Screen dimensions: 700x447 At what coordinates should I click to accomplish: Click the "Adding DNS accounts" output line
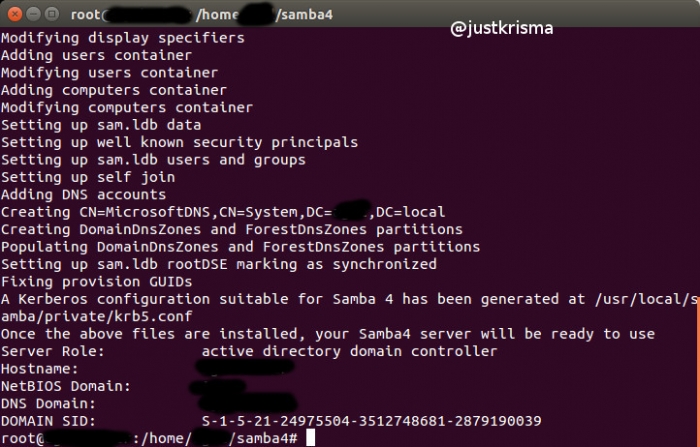pos(83,194)
